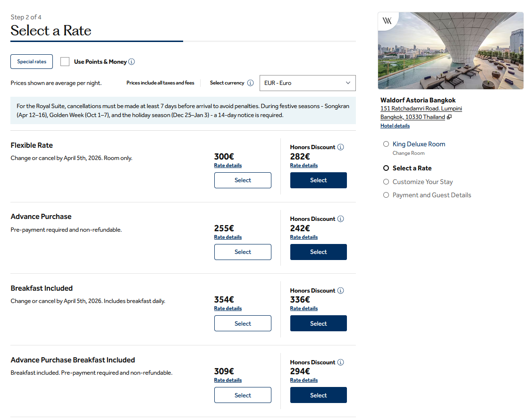
Task: Select the King Deluxe Room radio button
Action: (x=386, y=144)
